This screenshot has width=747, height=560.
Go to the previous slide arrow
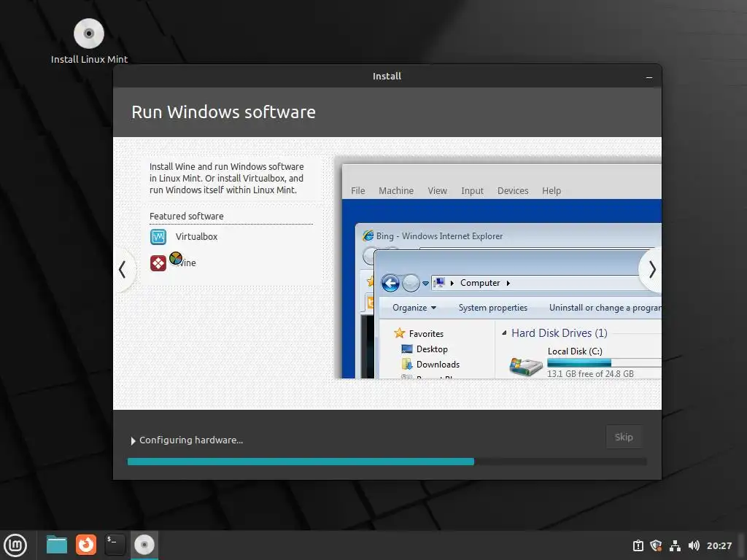pos(123,270)
